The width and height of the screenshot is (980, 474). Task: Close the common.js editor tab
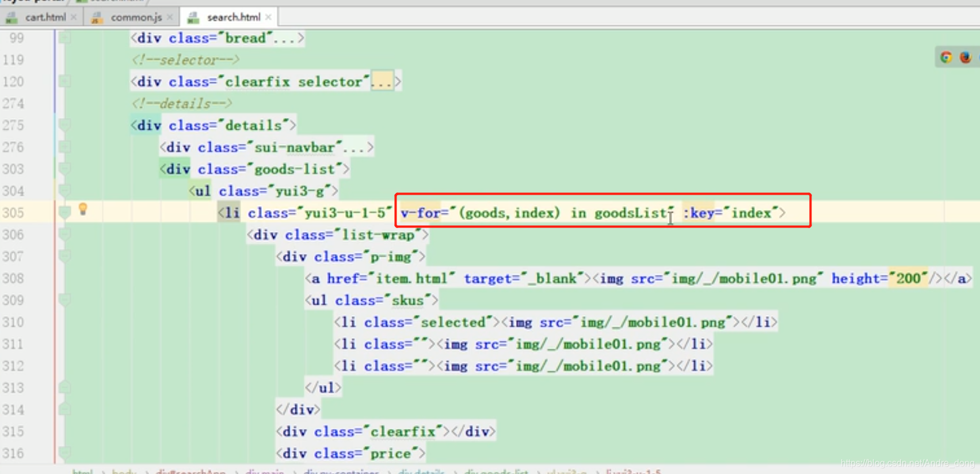pos(170,17)
